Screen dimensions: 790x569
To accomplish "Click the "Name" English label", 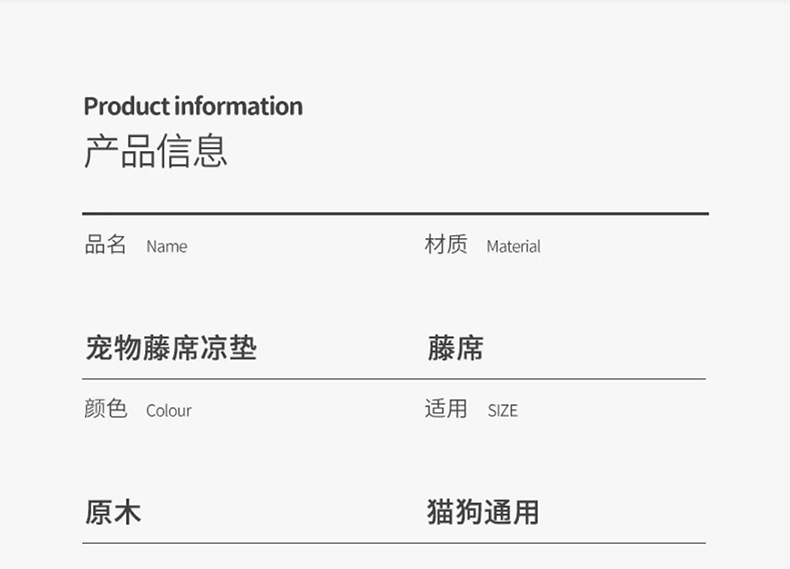I will (166, 247).
